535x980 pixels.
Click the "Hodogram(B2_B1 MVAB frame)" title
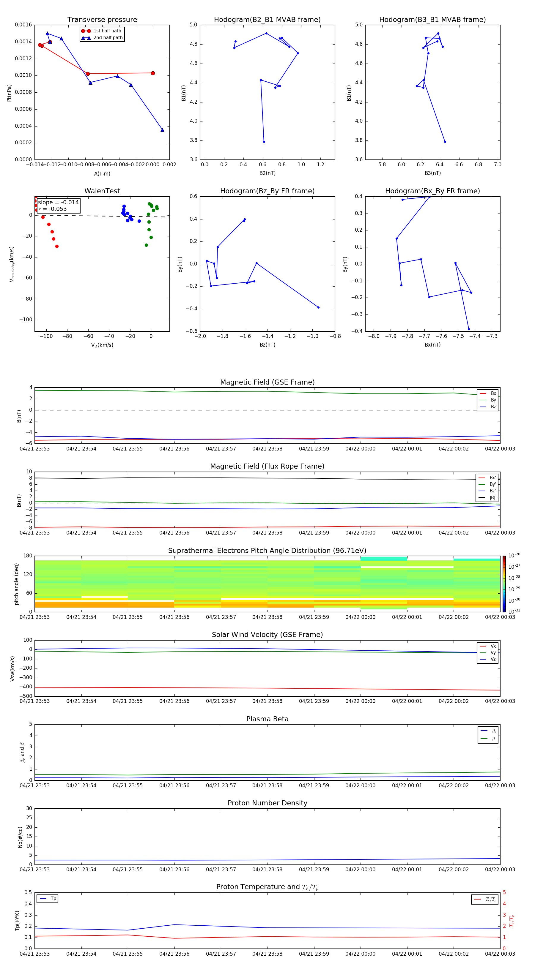point(267,19)
